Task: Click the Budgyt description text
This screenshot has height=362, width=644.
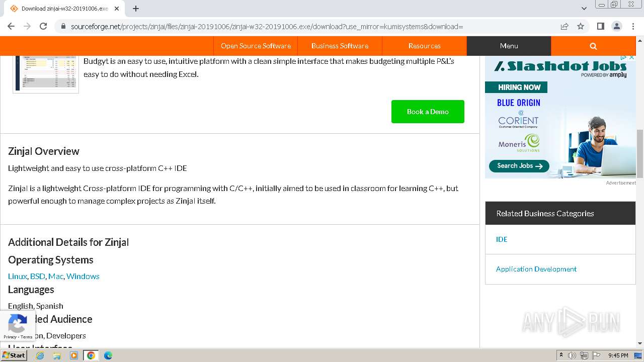Action: tap(269, 68)
